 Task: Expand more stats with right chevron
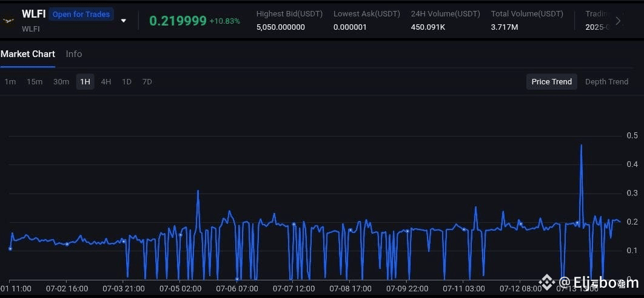point(618,21)
